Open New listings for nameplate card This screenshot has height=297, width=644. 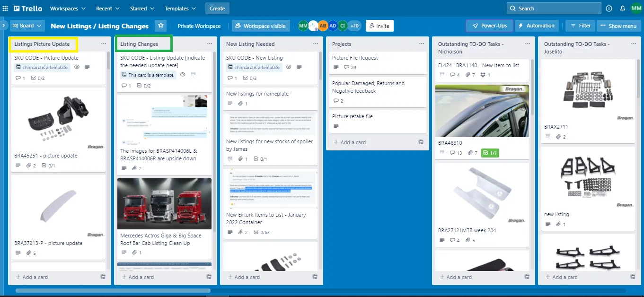270,98
